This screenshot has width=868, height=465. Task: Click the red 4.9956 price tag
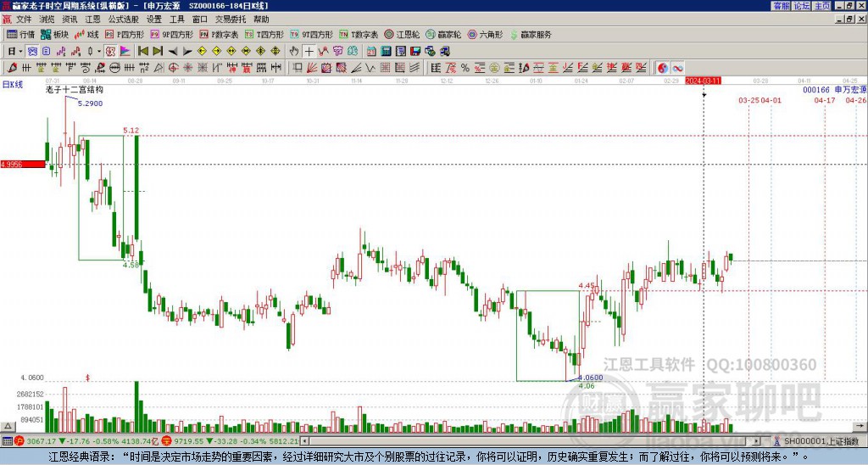[23, 164]
